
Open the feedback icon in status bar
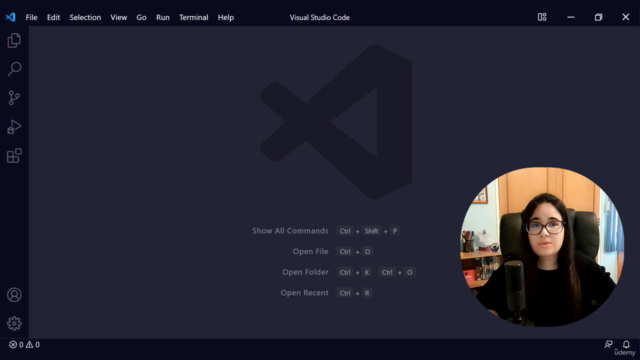[x=608, y=344]
